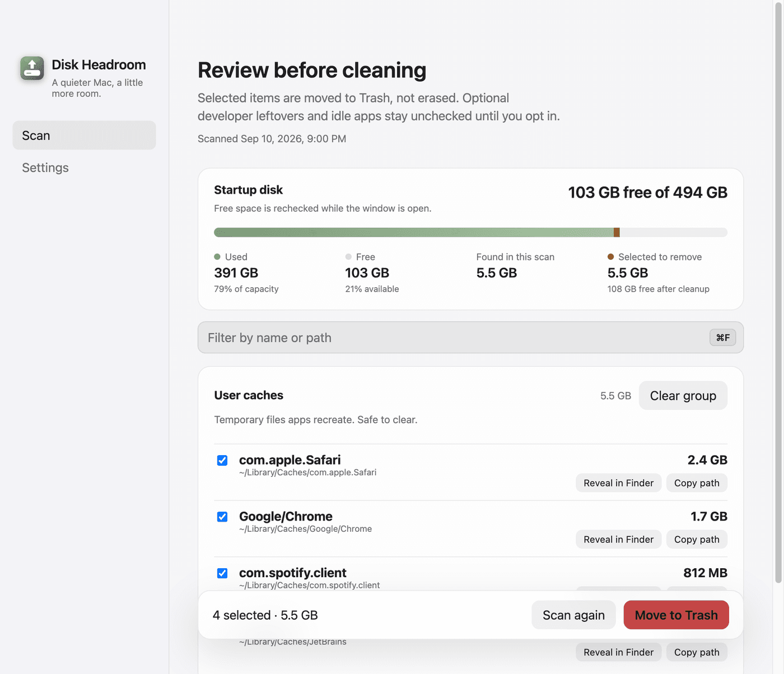This screenshot has width=784, height=674.
Task: Click the gray Free legend dot
Action: [348, 257]
